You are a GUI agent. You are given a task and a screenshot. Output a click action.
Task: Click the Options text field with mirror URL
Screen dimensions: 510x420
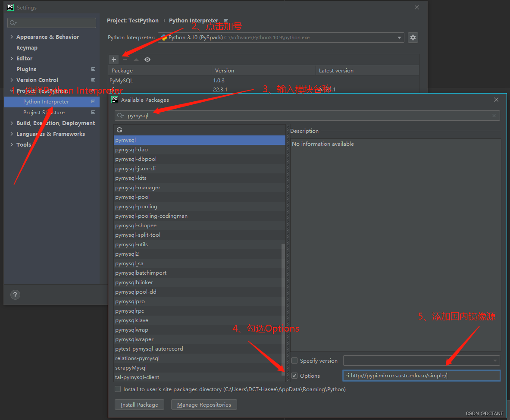coord(422,376)
